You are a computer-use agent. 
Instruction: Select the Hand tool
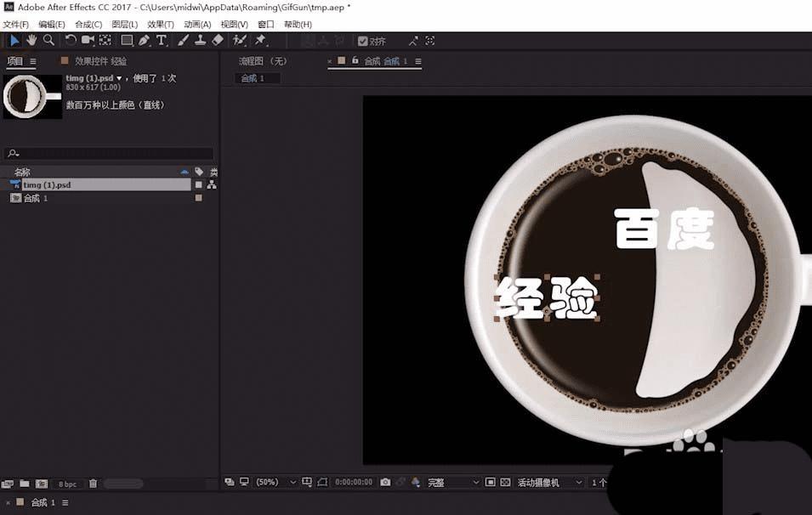(x=31, y=41)
